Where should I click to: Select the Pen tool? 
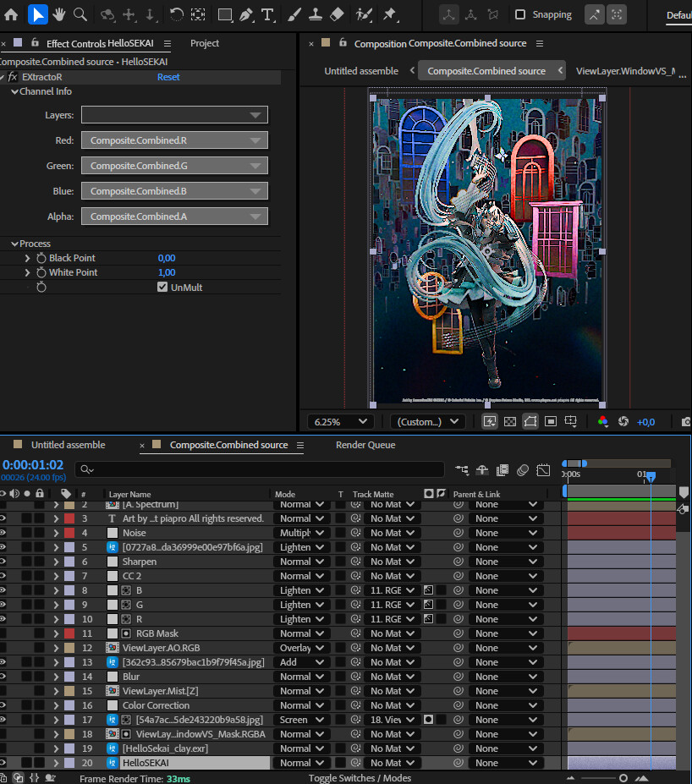(246, 14)
